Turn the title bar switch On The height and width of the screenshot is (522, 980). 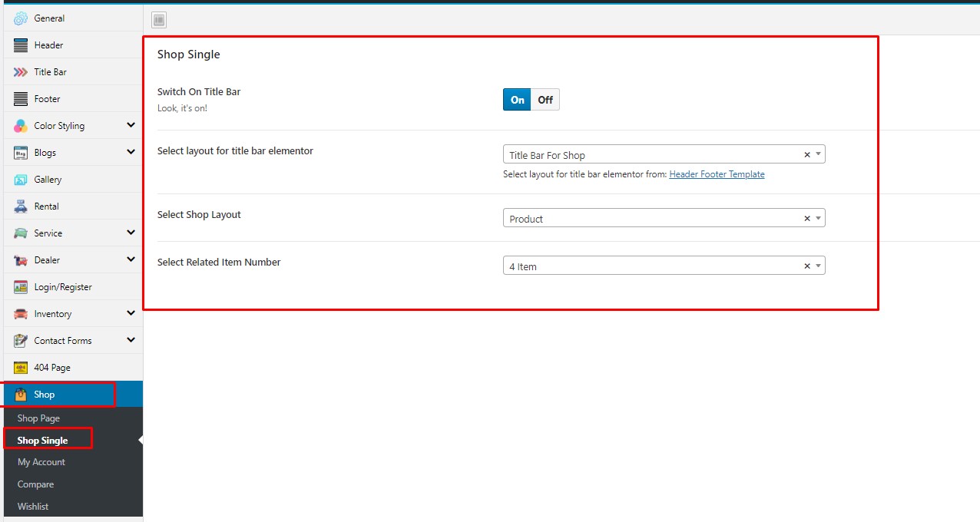[x=517, y=100]
